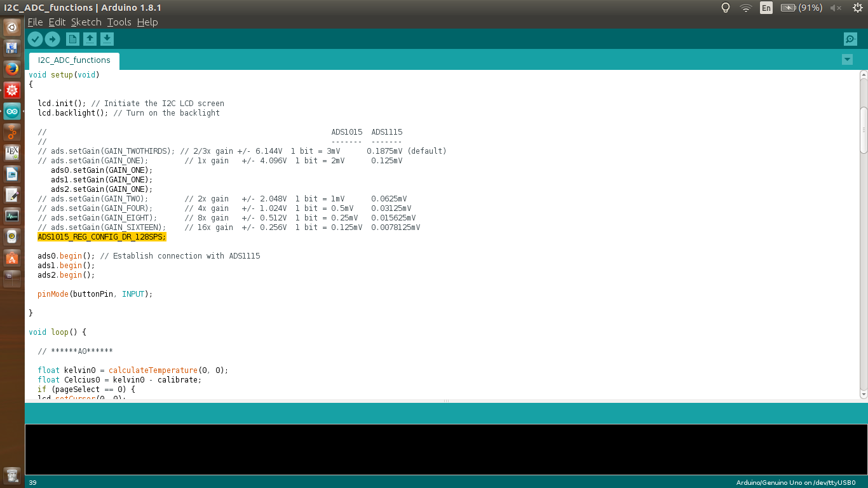Open an existing sketch via the up-arrow icon
Viewport: 868px width, 488px height.
pos(90,39)
